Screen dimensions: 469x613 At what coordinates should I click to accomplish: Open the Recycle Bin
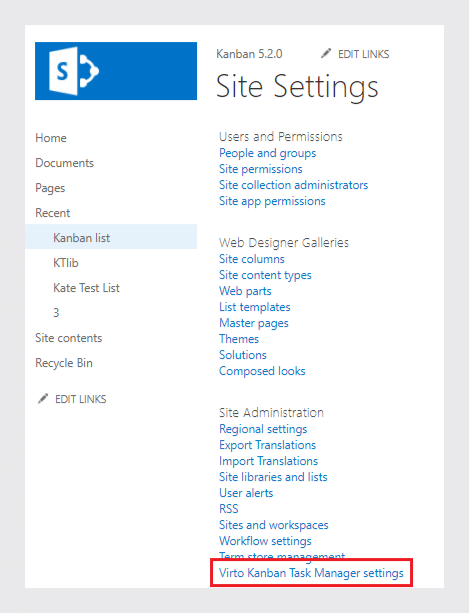64,363
